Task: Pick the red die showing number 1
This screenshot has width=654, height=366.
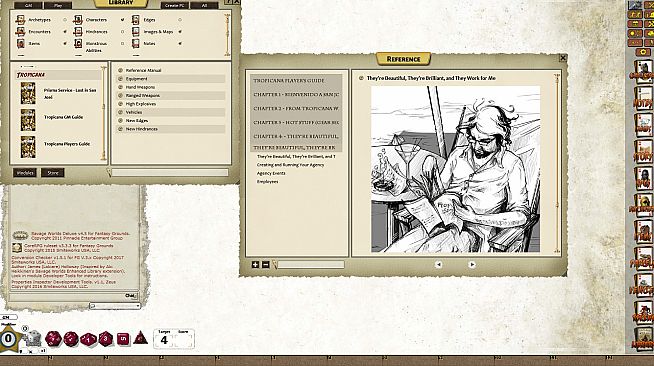Action: pos(88,339)
